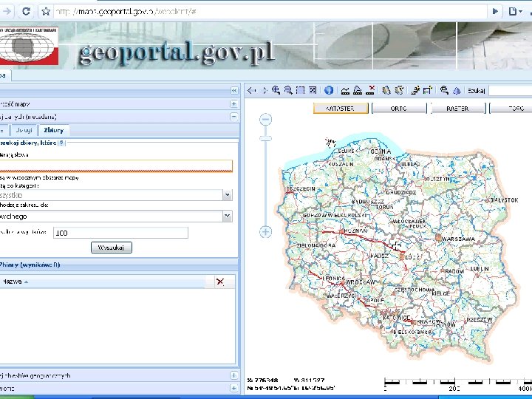Select the dashed rectangle zoom tool
The width and height of the screenshot is (532, 399).
300,90
